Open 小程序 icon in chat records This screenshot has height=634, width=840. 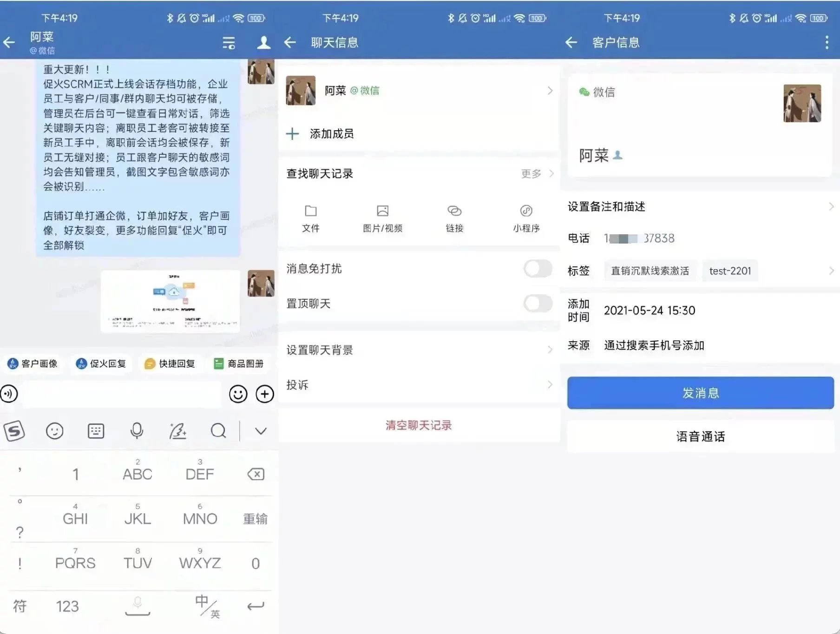(x=526, y=211)
